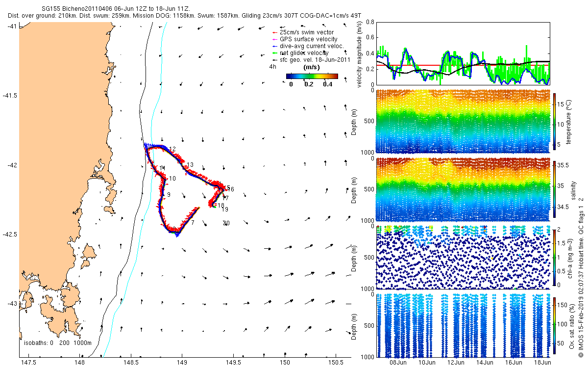Click the velocity (m/s) colorbar
Viewport: 588px width, 368px height.
(x=312, y=76)
